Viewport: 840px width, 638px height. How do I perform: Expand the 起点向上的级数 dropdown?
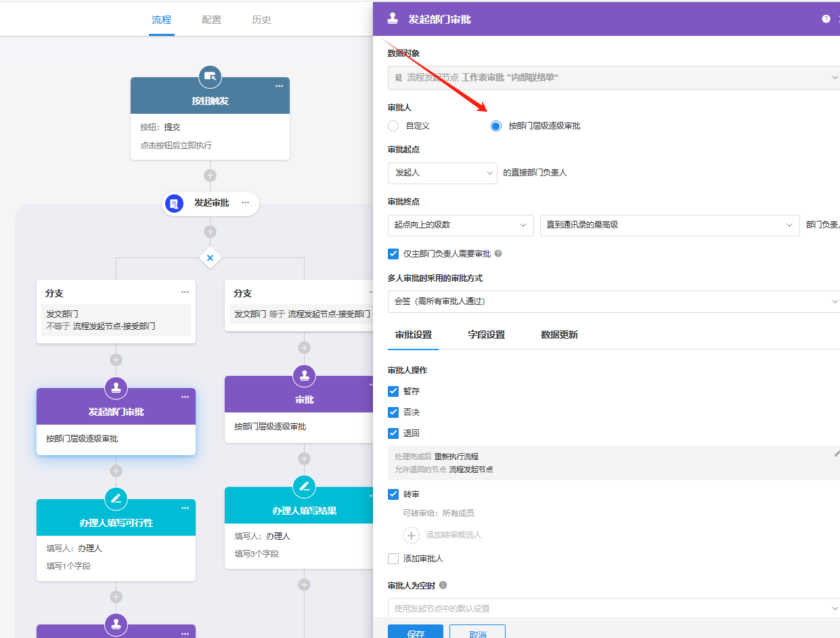click(460, 225)
